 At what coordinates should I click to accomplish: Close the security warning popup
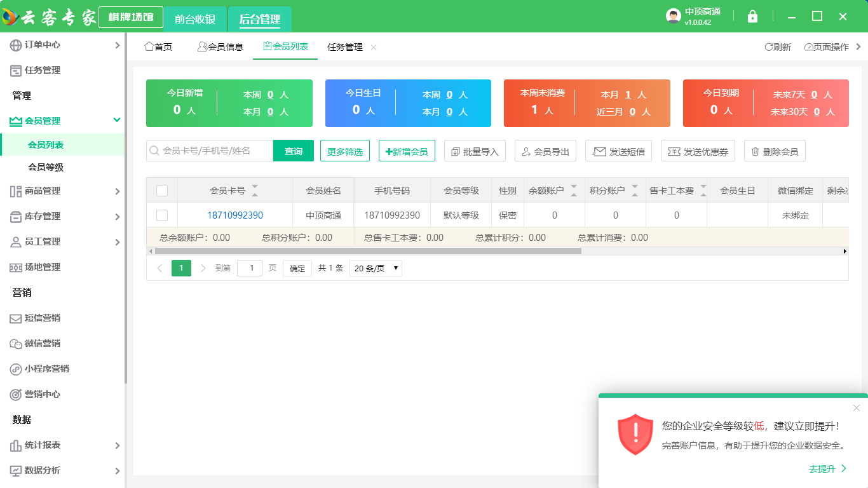tap(856, 408)
